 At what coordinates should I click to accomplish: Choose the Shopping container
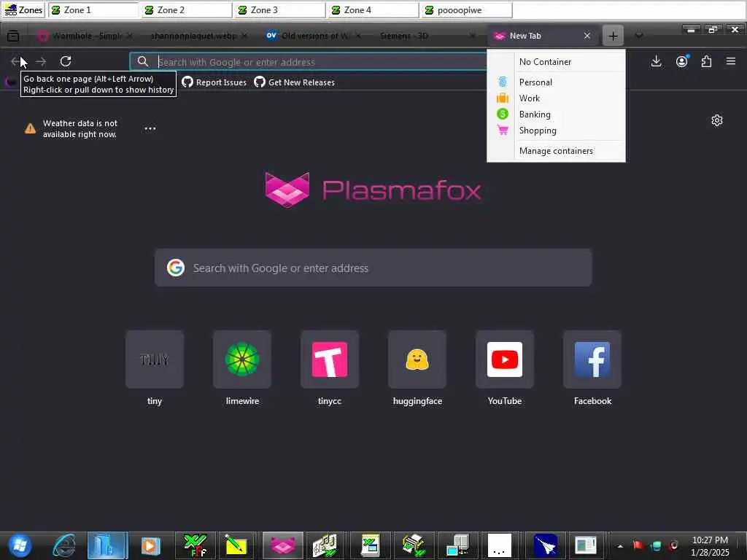556,131
